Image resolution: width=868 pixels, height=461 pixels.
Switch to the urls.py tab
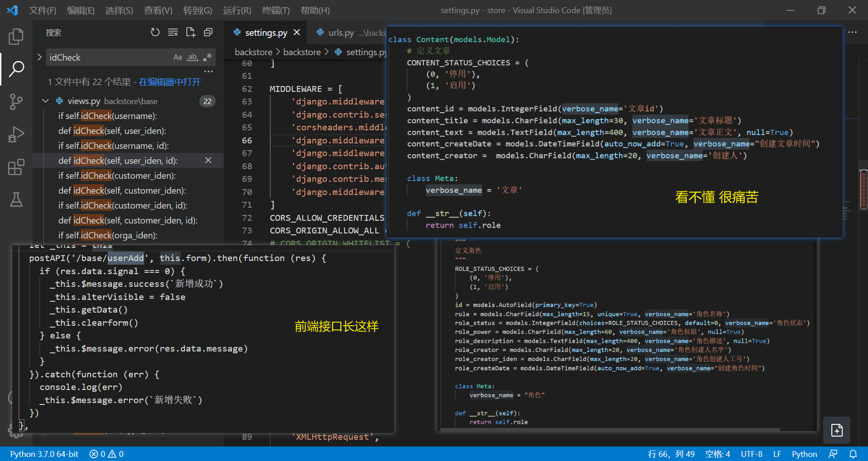pos(341,33)
